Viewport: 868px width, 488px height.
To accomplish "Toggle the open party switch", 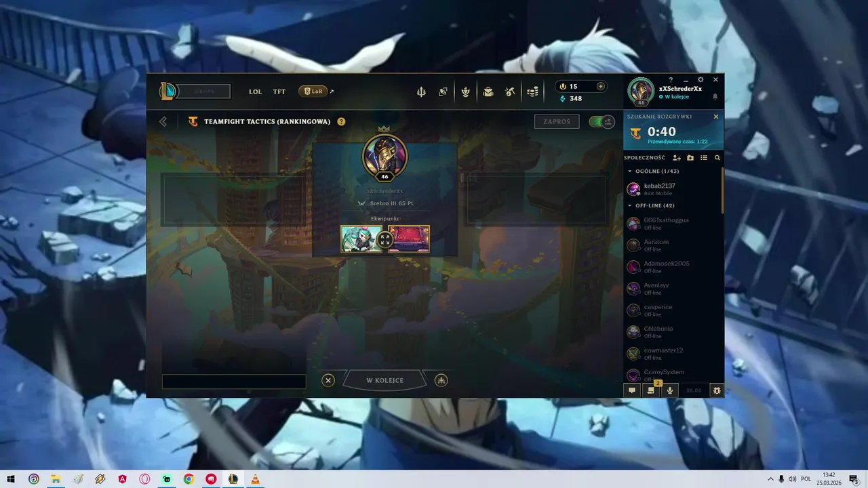I will tap(601, 121).
